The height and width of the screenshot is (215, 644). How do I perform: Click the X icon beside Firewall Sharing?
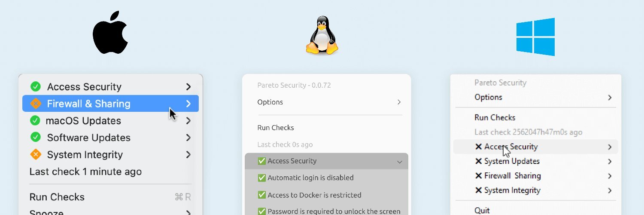479,176
